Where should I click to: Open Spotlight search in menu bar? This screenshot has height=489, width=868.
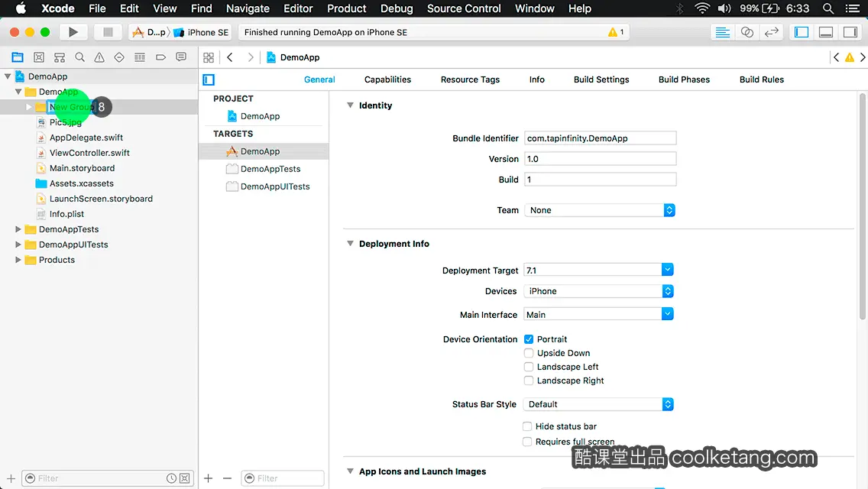[x=828, y=8]
